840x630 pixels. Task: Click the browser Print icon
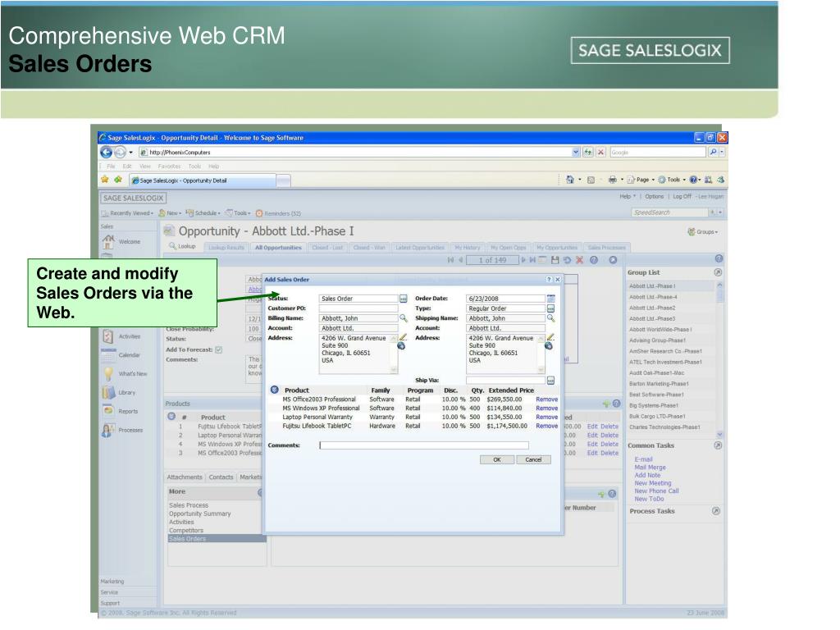click(x=612, y=180)
